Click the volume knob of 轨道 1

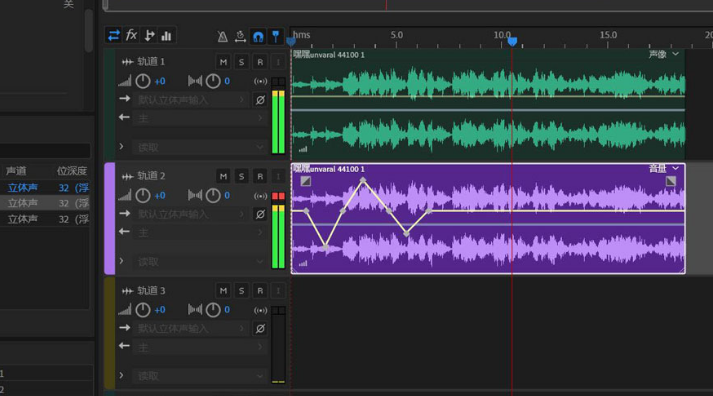tap(143, 81)
